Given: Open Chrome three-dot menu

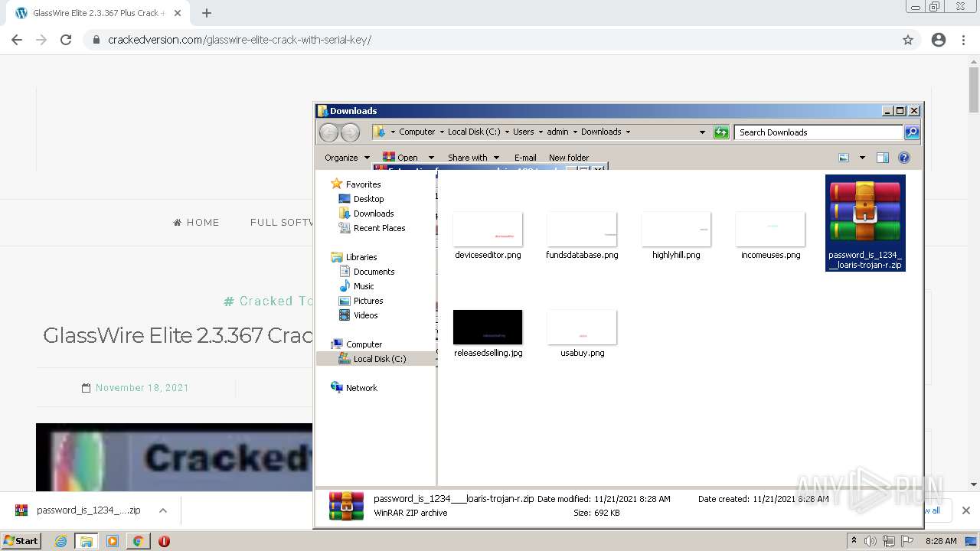Looking at the screenshot, I should click(963, 40).
